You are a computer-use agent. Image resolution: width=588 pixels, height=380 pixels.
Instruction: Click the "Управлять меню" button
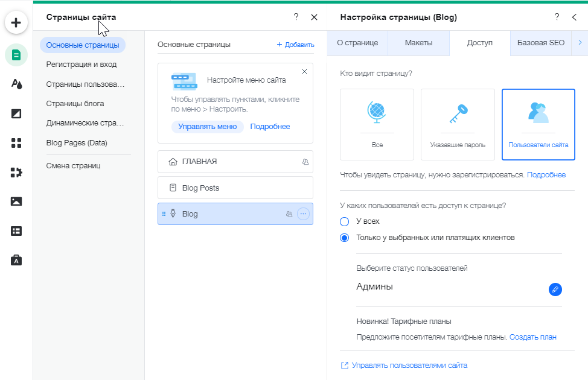click(x=207, y=127)
